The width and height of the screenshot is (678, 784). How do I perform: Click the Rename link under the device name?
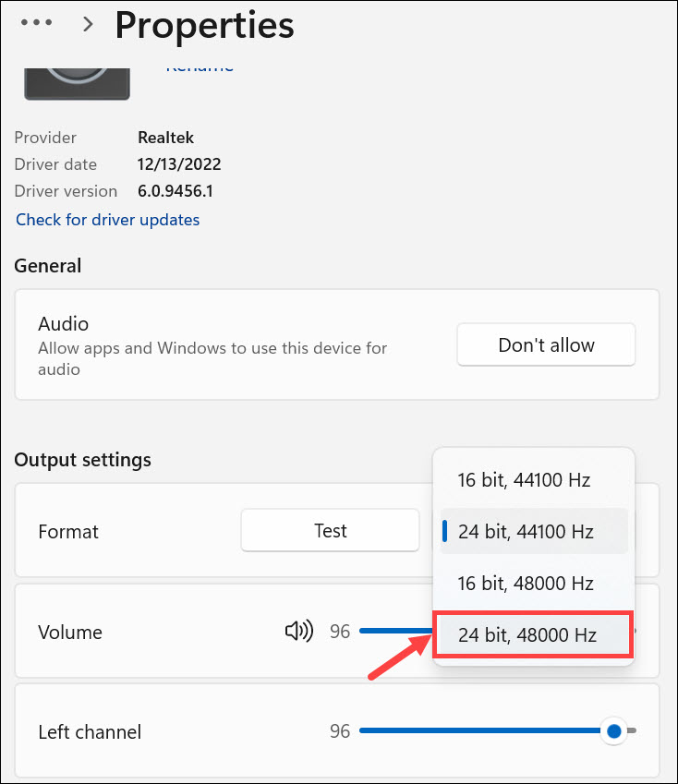pyautogui.click(x=200, y=66)
